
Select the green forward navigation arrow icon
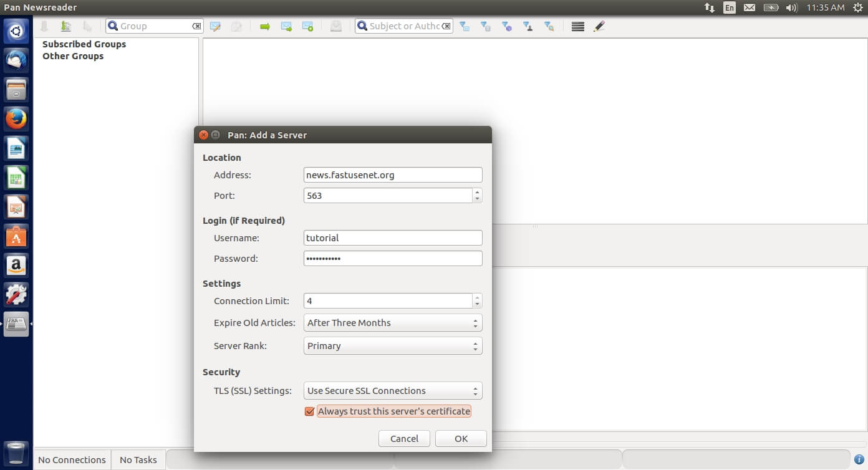(264, 26)
